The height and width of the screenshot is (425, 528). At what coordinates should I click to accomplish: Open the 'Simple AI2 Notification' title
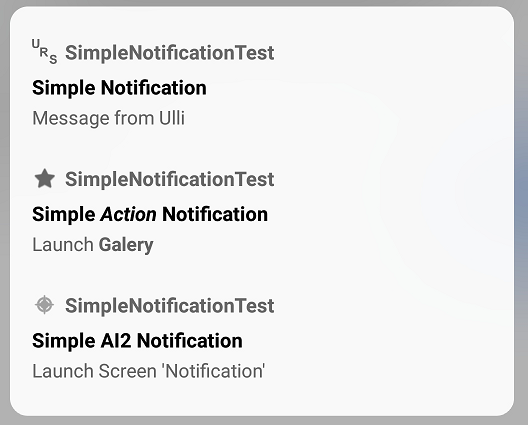pos(137,341)
